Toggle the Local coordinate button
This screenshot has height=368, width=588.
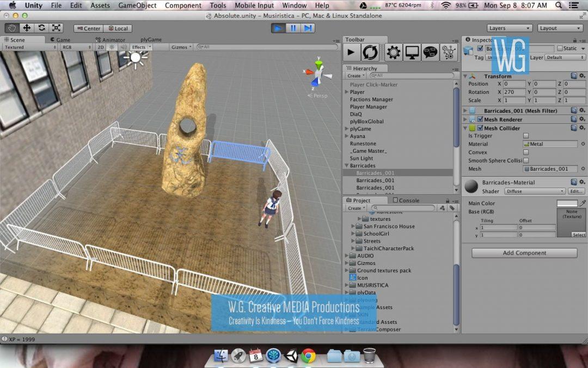point(118,28)
